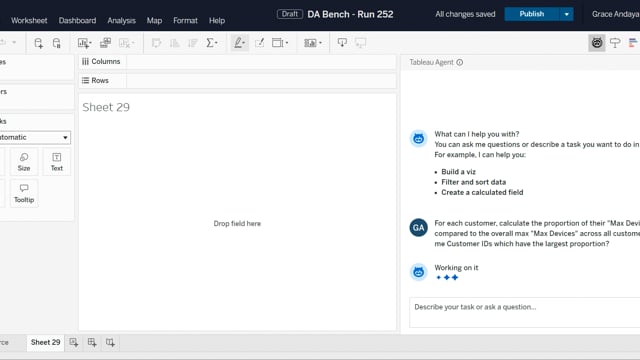Click the New Worksheet chart icon
The width and height of the screenshot is (640, 360).
click(x=83, y=43)
